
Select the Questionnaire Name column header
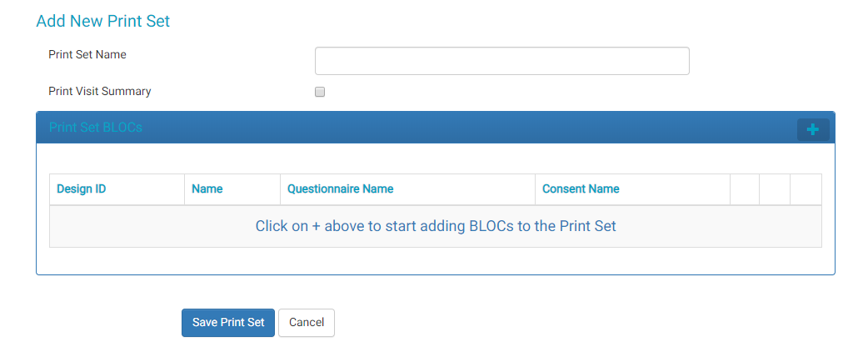[340, 189]
